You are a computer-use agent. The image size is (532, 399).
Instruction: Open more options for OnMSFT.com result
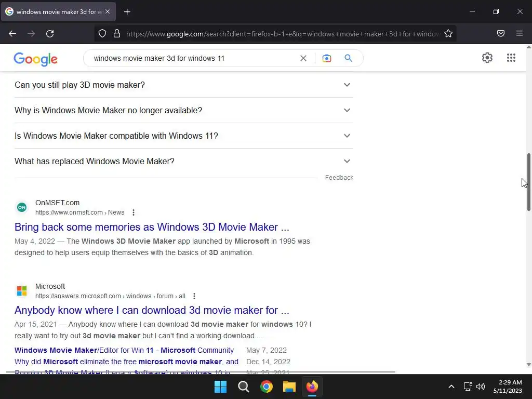[134, 212]
